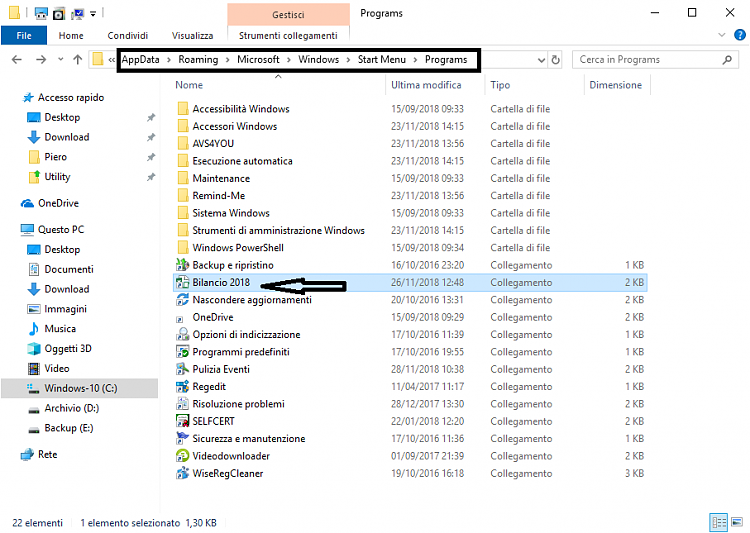Open the Visualizza ribbon tab
This screenshot has height=533, width=750.
pyautogui.click(x=192, y=35)
